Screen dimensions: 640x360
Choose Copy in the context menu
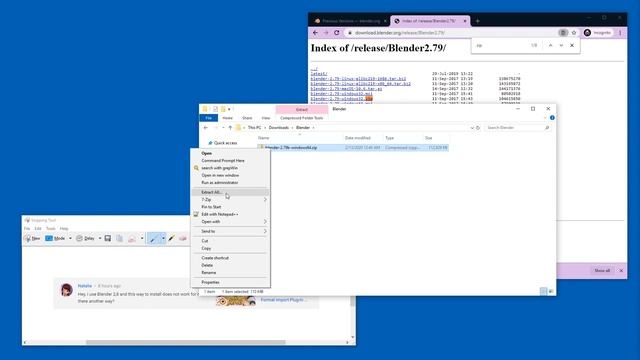pyautogui.click(x=206, y=249)
